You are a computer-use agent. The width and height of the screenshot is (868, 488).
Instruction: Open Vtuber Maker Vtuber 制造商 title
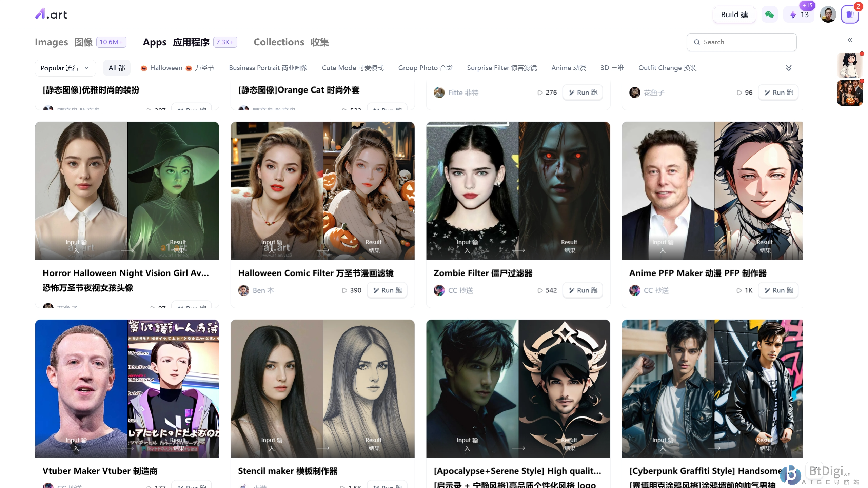click(x=100, y=471)
